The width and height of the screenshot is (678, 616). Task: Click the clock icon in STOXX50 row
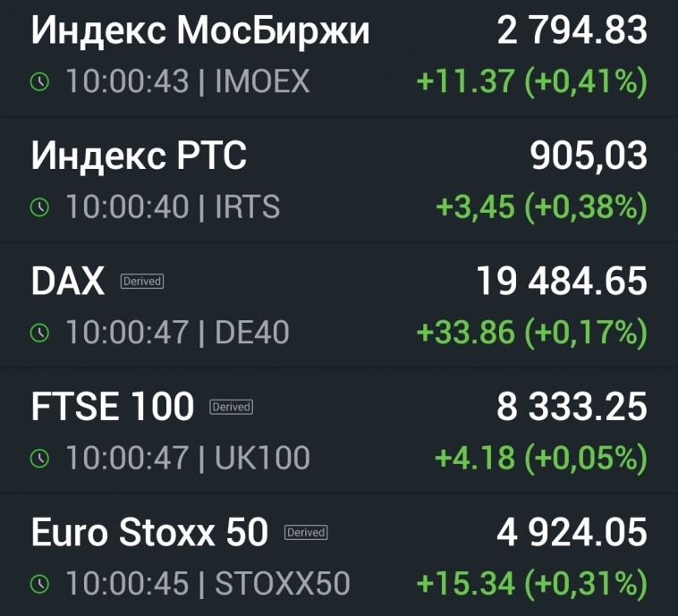(x=40, y=584)
